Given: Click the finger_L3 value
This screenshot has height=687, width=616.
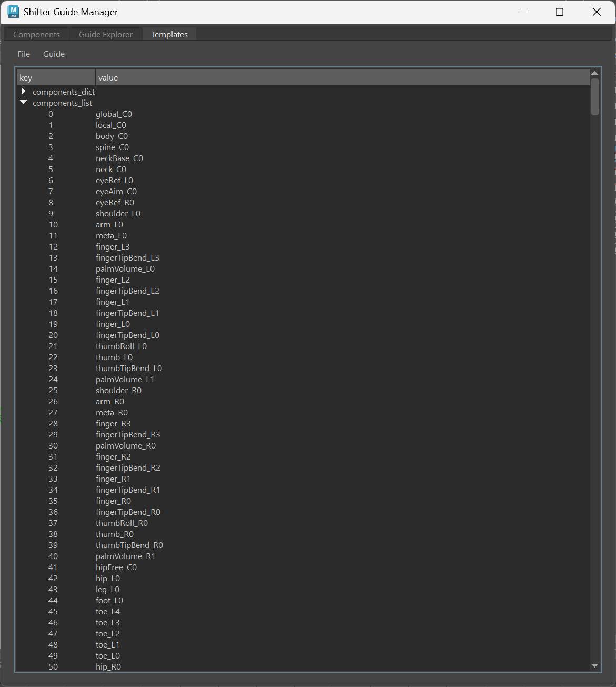Looking at the screenshot, I should point(113,246).
